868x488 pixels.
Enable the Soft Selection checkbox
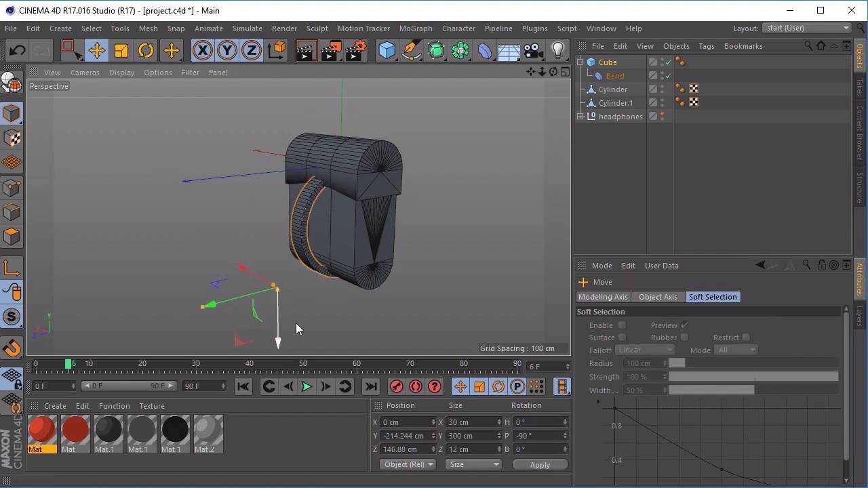click(x=622, y=325)
